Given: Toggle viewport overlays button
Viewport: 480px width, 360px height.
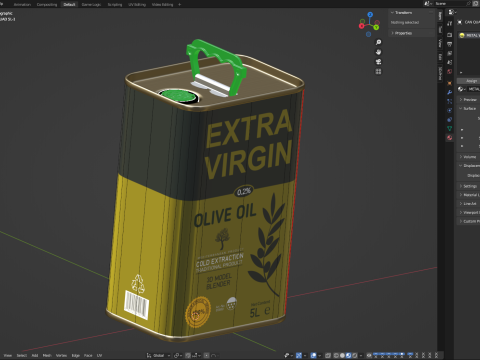Looking at the screenshot, I should pos(314,355).
